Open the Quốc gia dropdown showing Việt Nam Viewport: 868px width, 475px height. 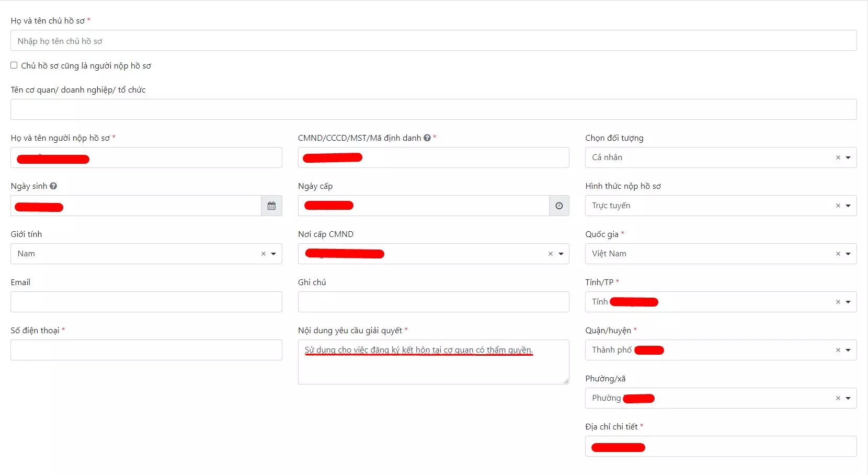pyautogui.click(x=848, y=254)
